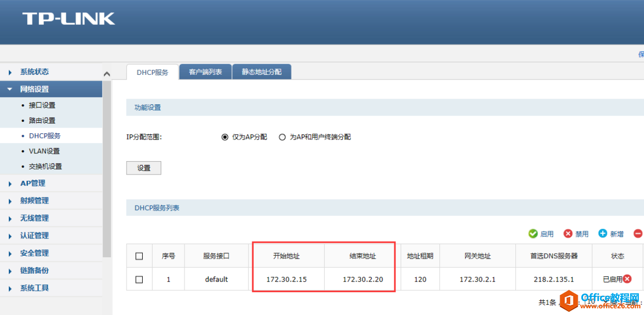644x315 pixels.
Task: Open the 交换机设置 submenu item
Action: click(45, 166)
